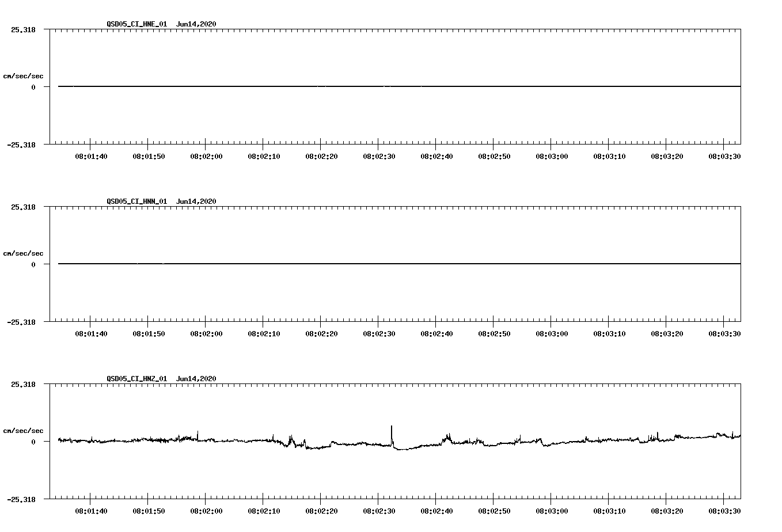This screenshot has width=782, height=532.
Task: Select the -25.318 bottom label of HNE plot
Action: coord(21,145)
